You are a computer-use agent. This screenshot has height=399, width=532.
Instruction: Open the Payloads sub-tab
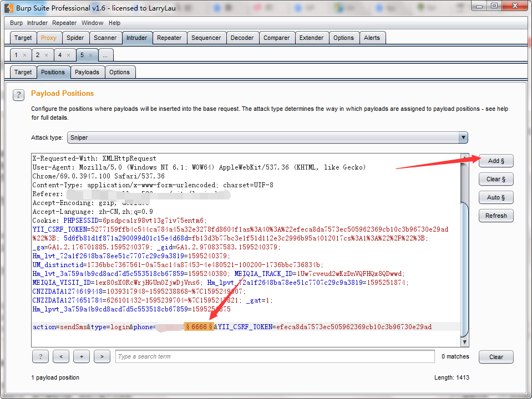click(x=87, y=72)
